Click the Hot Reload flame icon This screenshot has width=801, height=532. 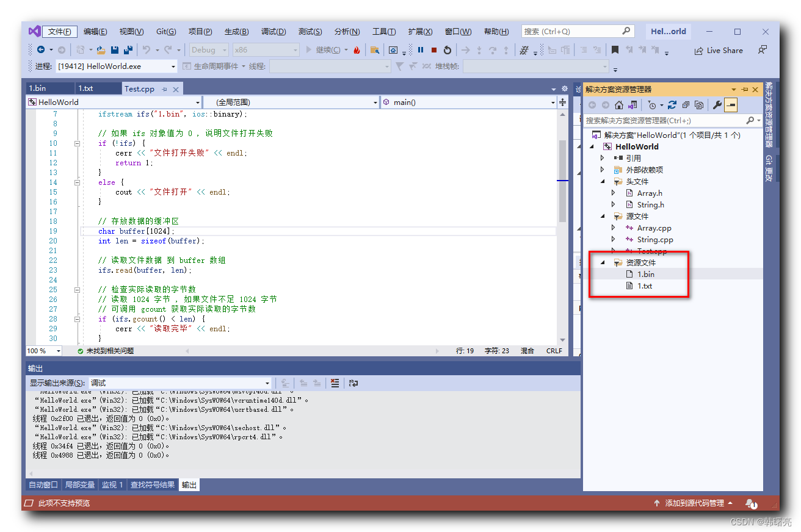(x=357, y=50)
